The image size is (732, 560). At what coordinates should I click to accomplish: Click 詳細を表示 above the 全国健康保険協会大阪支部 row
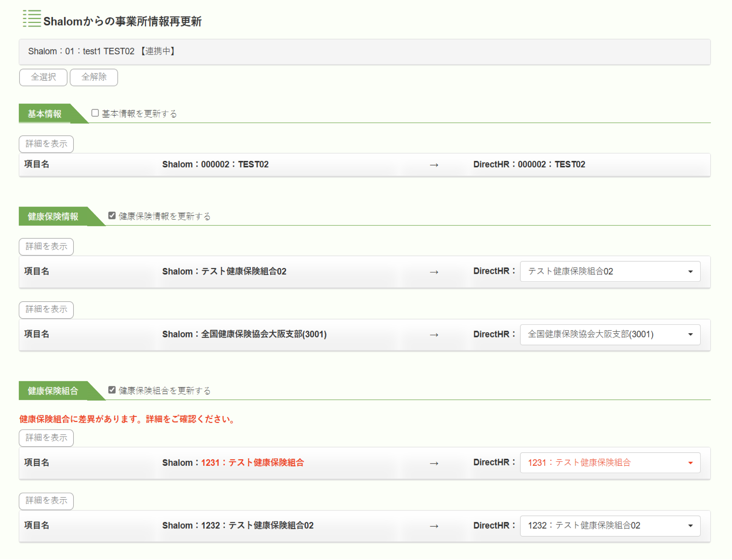(x=46, y=310)
